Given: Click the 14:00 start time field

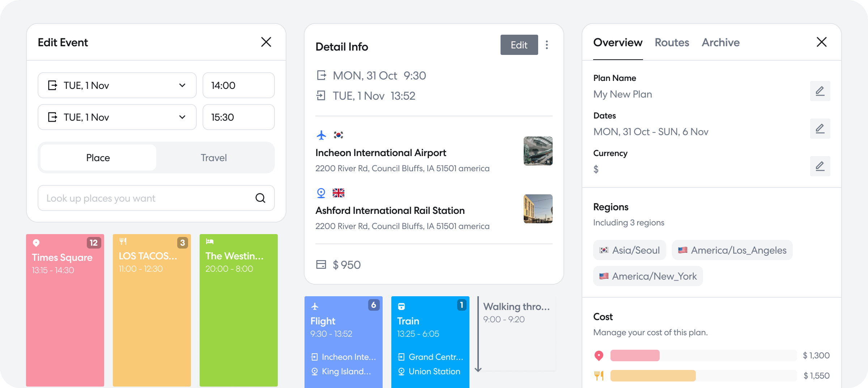Looking at the screenshot, I should pos(239,85).
